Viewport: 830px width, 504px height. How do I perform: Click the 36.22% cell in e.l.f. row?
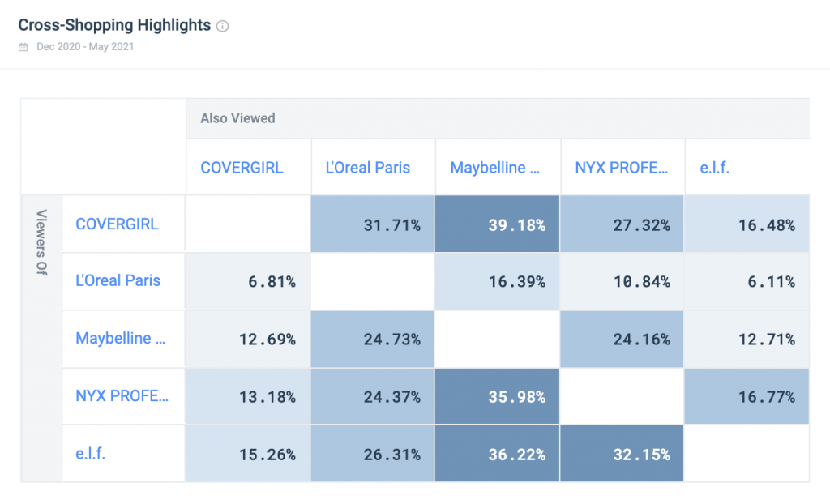pyautogui.click(x=497, y=454)
